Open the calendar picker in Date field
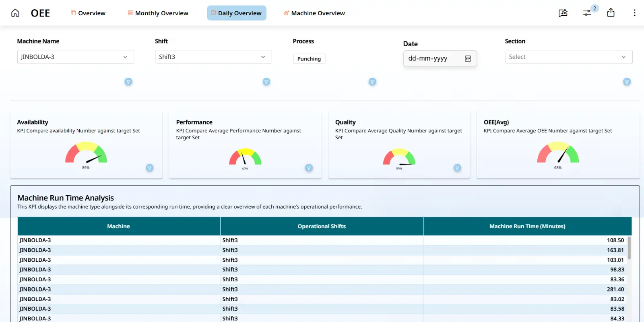Viewport: 644px width, 322px height. click(468, 59)
